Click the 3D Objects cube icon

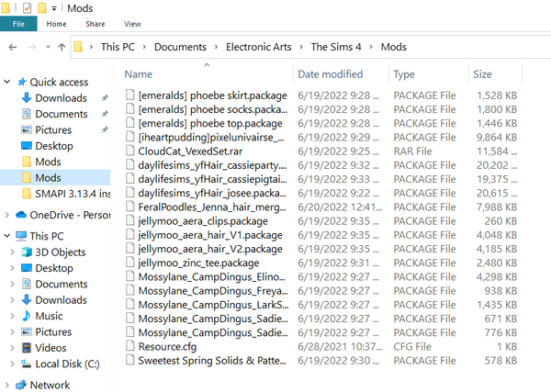pyautogui.click(x=27, y=252)
